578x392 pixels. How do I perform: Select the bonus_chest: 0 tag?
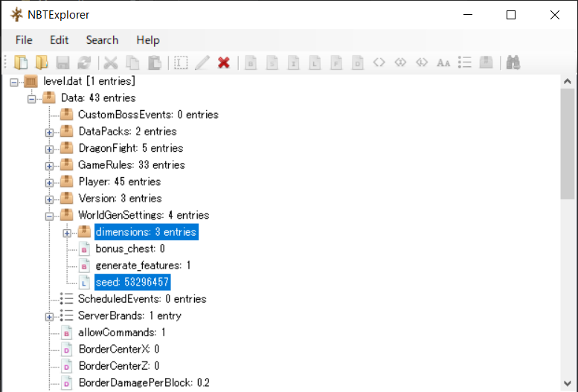(x=130, y=248)
